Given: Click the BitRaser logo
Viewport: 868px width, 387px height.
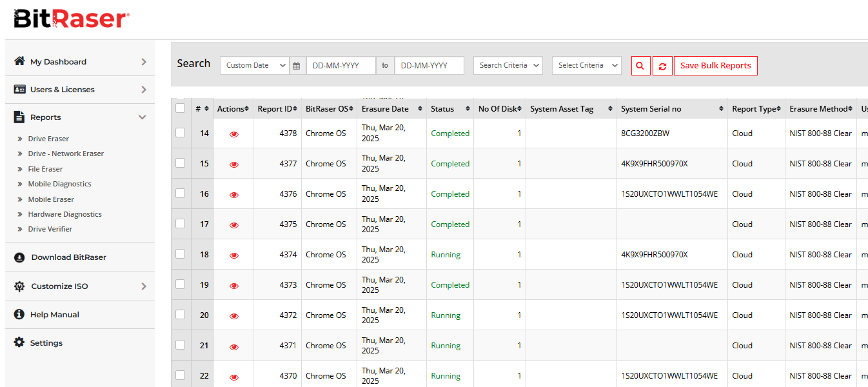Looking at the screenshot, I should 72,19.
